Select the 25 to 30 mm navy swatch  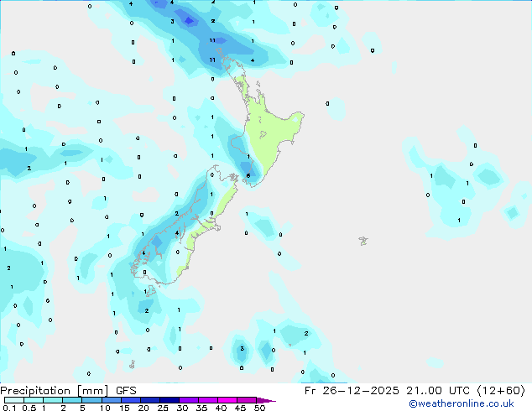(x=169, y=400)
